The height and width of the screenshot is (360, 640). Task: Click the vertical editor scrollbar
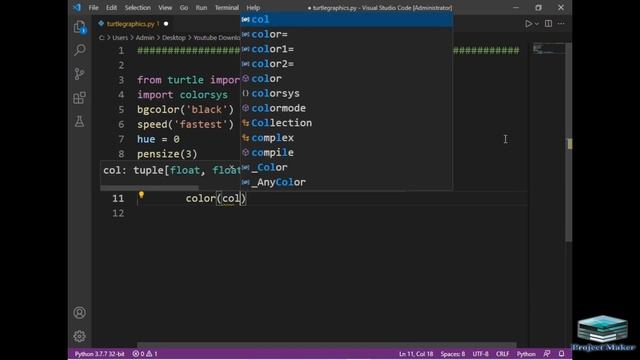coord(569,143)
